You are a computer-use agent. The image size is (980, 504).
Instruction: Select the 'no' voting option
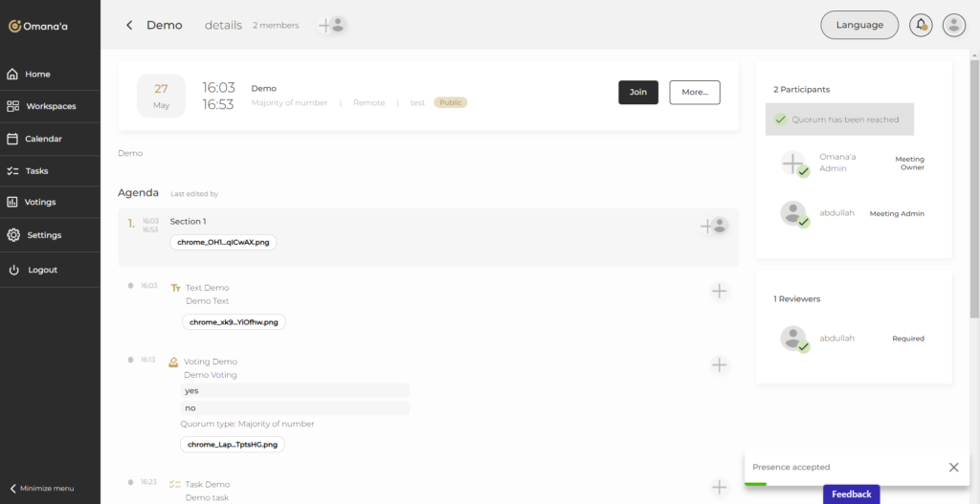(295, 407)
